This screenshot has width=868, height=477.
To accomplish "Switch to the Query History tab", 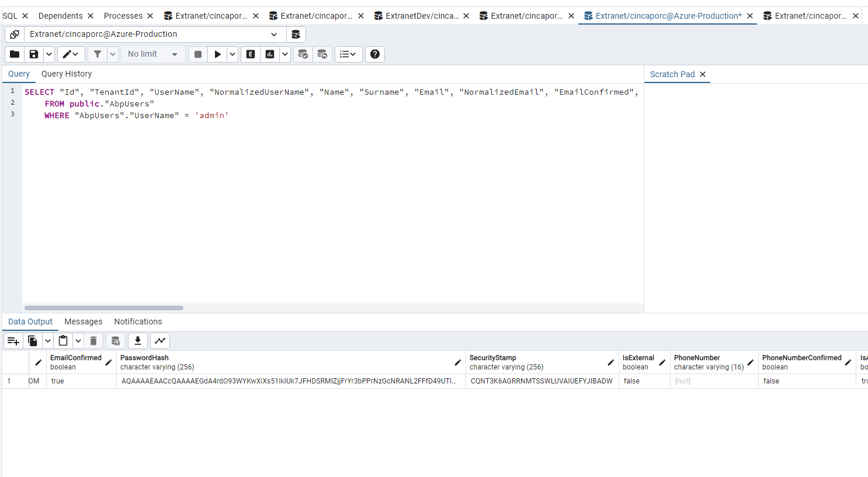I will (67, 74).
